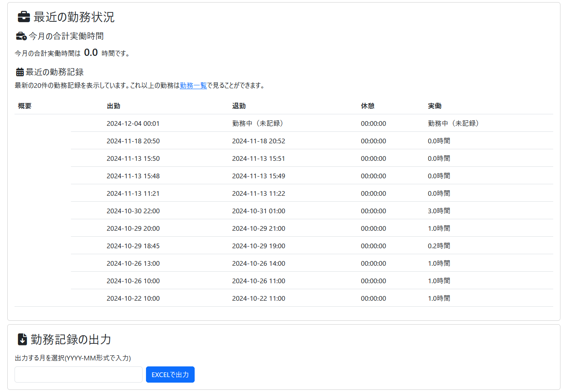Click the briefcase-clock icon beside 今月の合計実働時間

coord(21,36)
